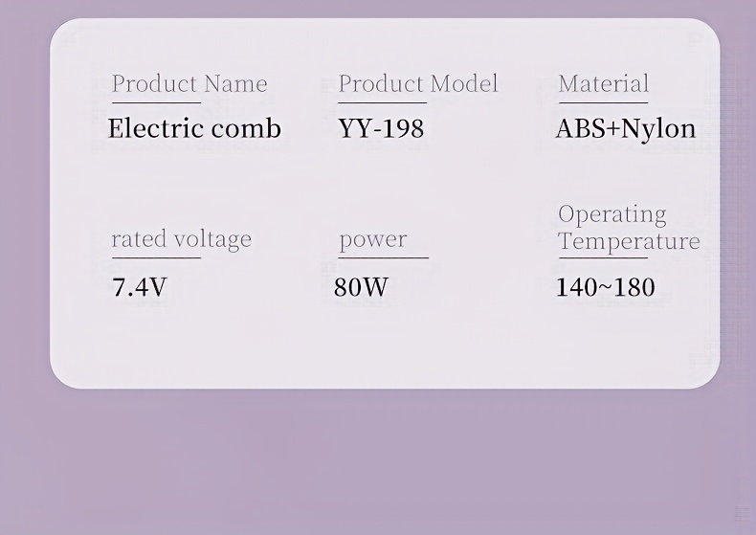Click the white rounded specification card
The width and height of the screenshot is (756, 535).
(x=383, y=345)
